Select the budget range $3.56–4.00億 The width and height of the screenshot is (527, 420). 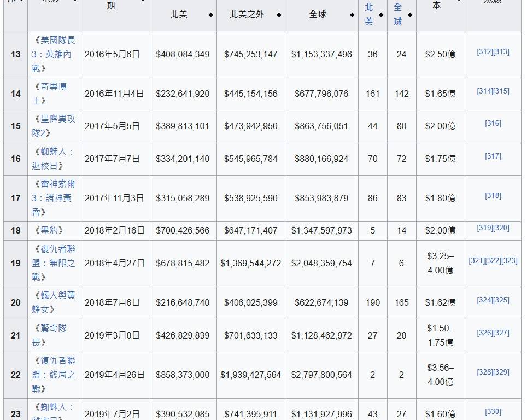point(440,374)
